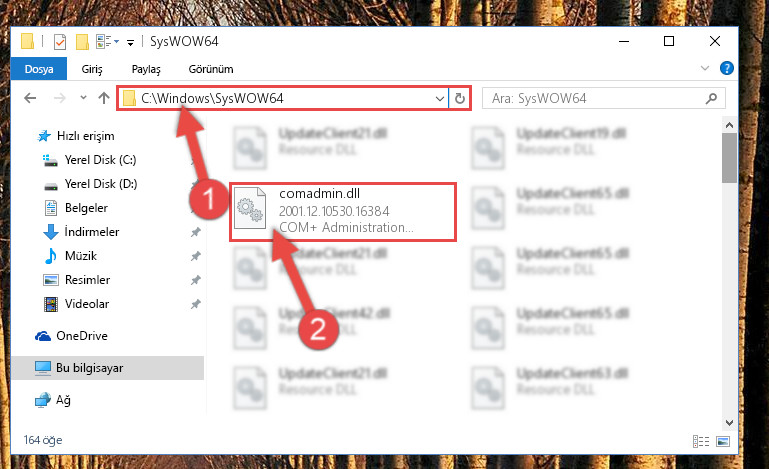Select the comadmin.dll file
This screenshot has width=769, height=469.
point(343,212)
